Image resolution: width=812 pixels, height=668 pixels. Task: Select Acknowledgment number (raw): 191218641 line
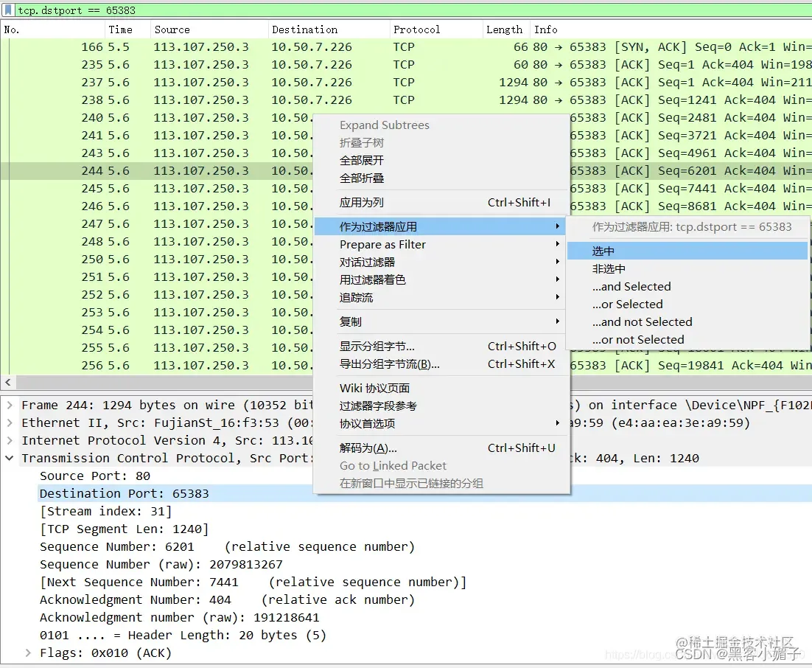point(180,617)
